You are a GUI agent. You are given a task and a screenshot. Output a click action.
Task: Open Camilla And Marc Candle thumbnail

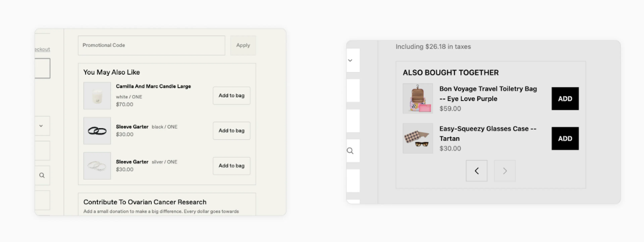click(x=97, y=96)
